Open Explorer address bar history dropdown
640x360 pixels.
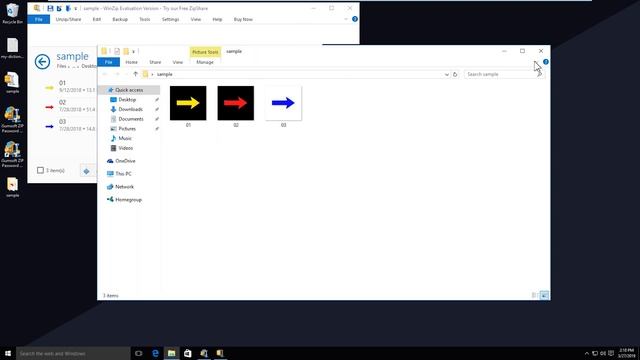[447, 74]
